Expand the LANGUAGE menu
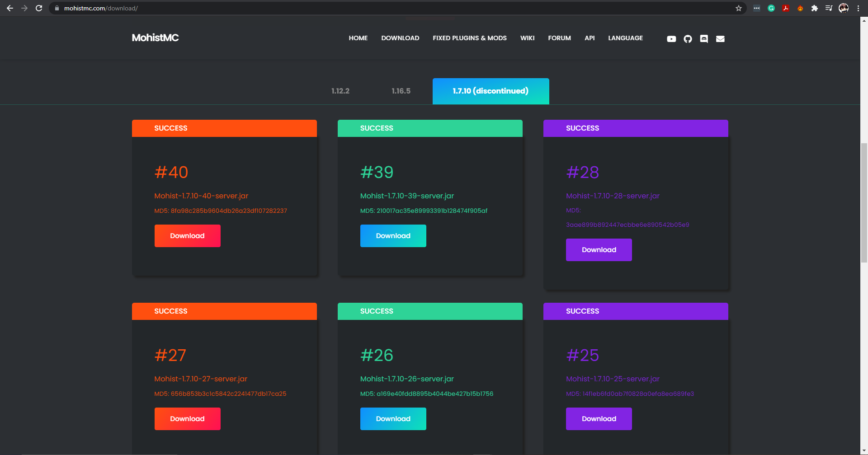Viewport: 868px width, 455px height. point(625,38)
